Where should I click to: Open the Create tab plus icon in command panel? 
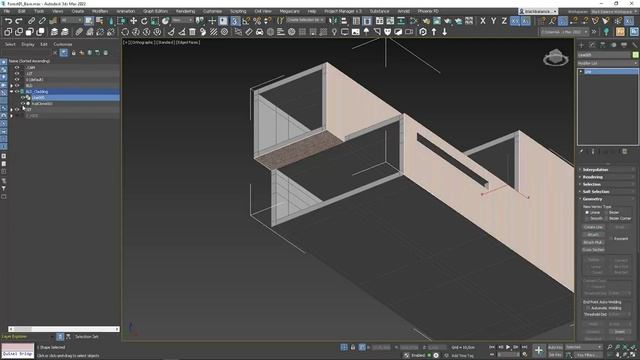pos(582,45)
